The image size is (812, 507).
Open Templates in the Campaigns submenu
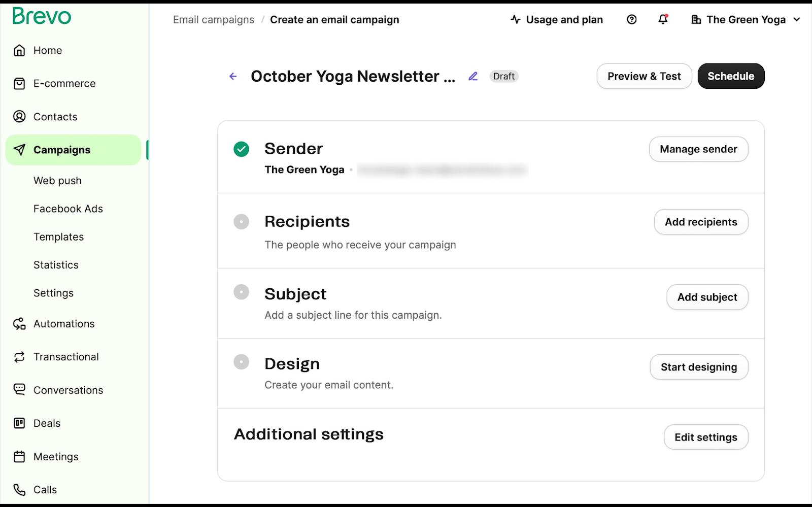(x=58, y=237)
